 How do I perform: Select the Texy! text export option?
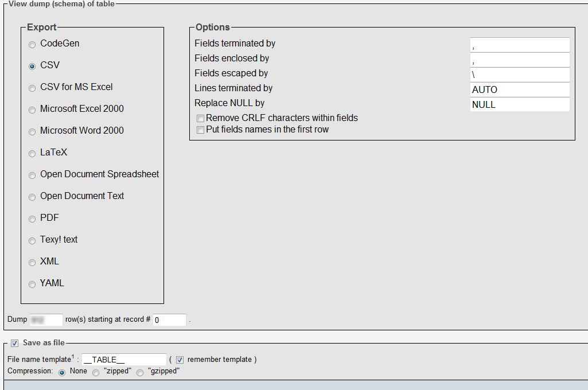[32, 241]
